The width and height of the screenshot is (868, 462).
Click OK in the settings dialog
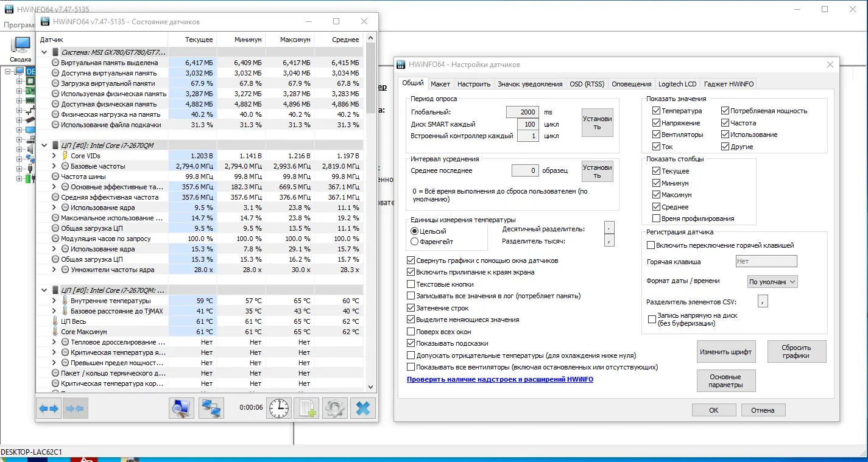pos(714,410)
